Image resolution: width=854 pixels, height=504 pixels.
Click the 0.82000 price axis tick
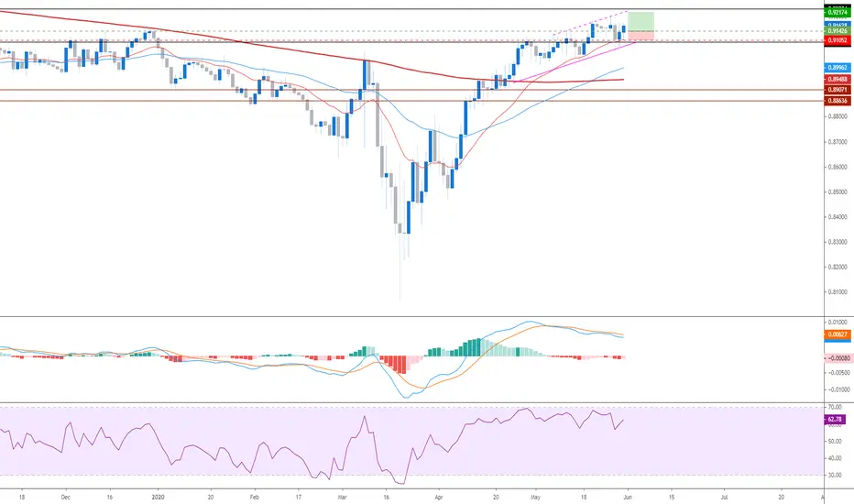point(838,267)
